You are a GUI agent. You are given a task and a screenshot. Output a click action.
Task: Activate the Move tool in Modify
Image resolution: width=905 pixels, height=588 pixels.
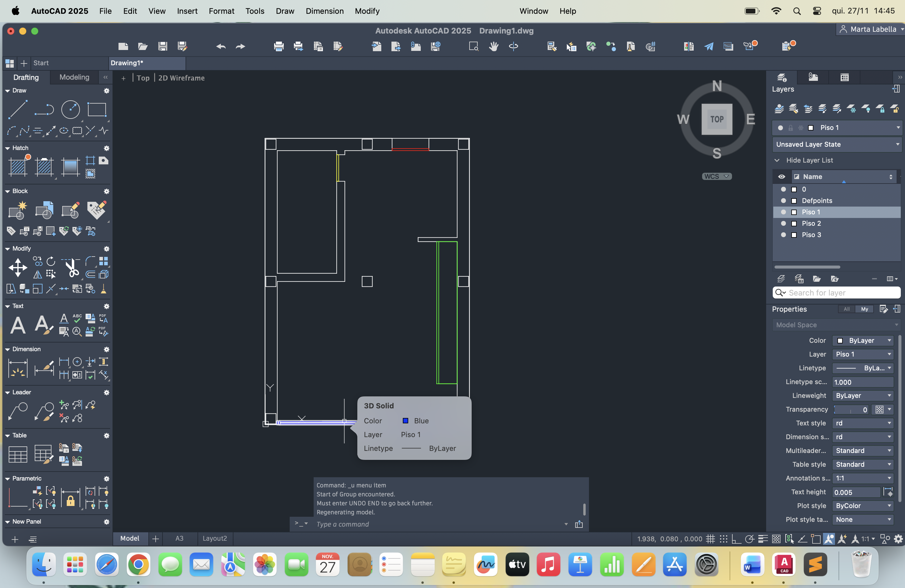(x=18, y=268)
